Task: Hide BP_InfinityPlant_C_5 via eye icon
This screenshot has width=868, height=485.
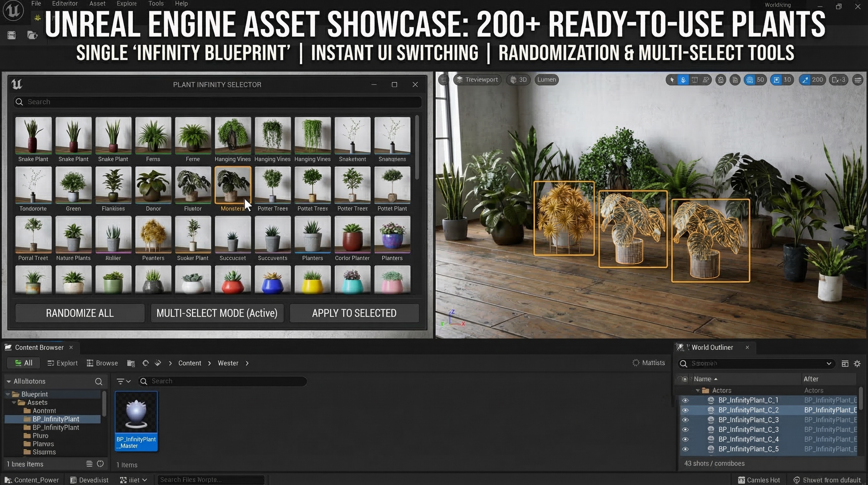Action: (685, 449)
